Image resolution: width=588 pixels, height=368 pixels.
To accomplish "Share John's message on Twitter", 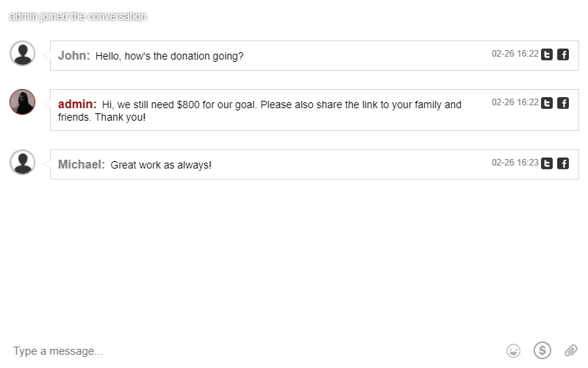I will (x=547, y=54).
